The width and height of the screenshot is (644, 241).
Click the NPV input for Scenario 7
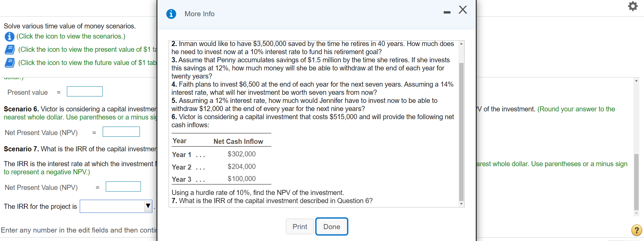click(123, 187)
